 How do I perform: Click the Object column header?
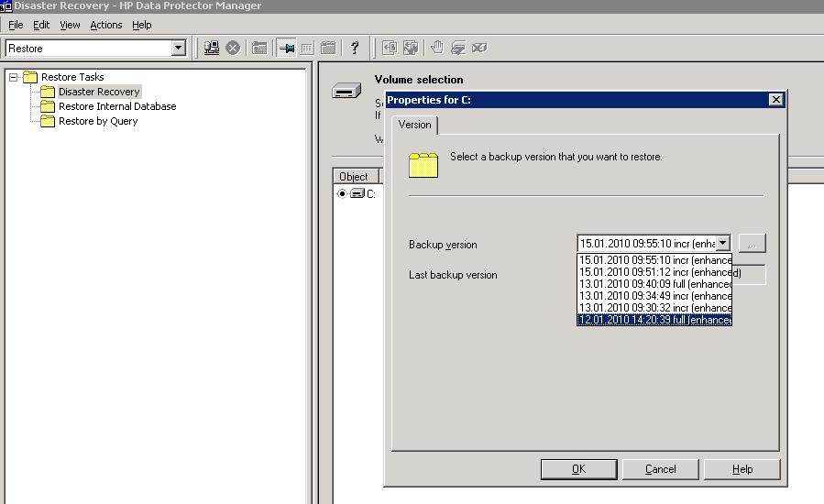click(x=356, y=176)
